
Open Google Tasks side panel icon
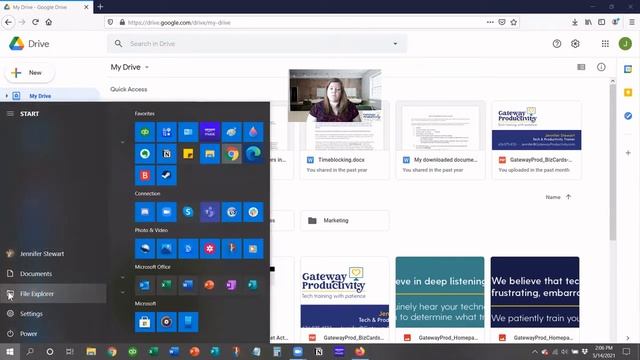628,116
